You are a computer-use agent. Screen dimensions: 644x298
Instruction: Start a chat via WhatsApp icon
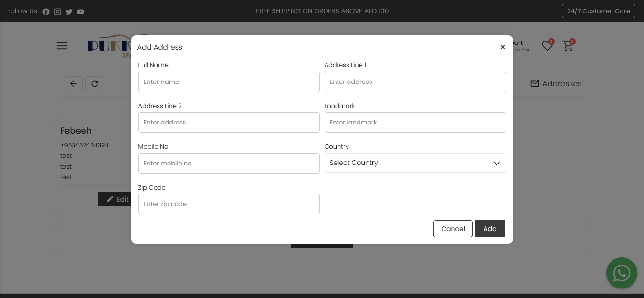[x=622, y=273]
